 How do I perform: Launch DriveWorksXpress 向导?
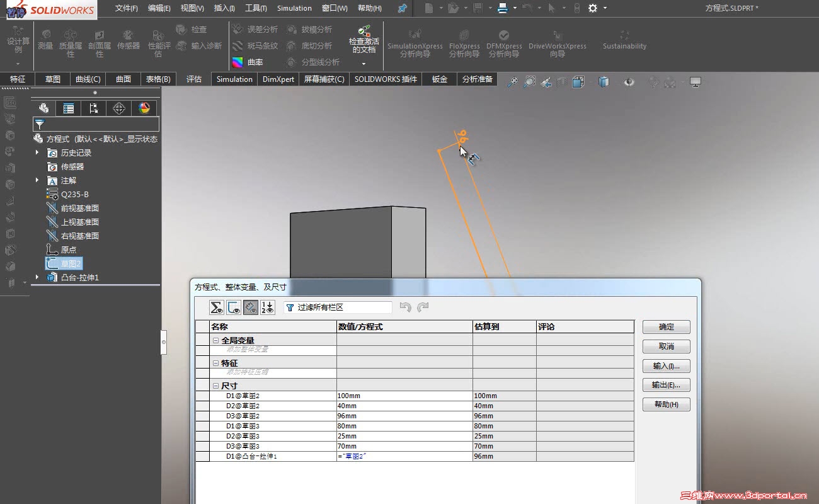pyautogui.click(x=558, y=43)
